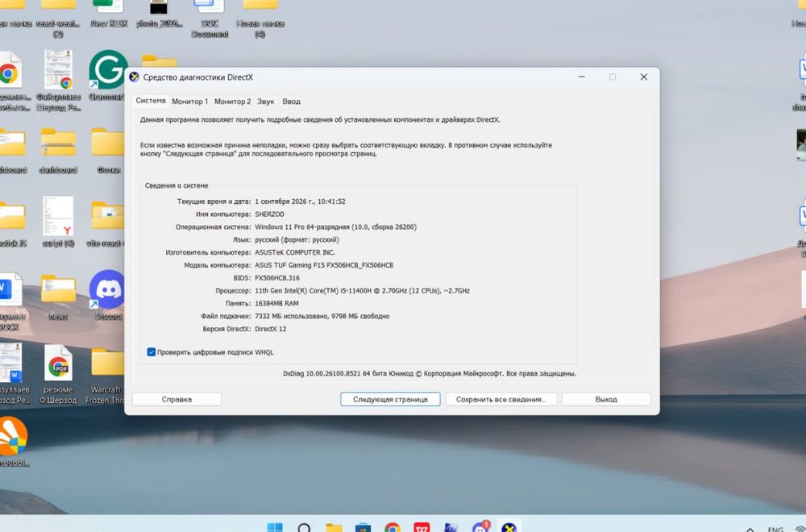
Task: Click the 7332 МБ использовано page file value
Action: (x=322, y=316)
